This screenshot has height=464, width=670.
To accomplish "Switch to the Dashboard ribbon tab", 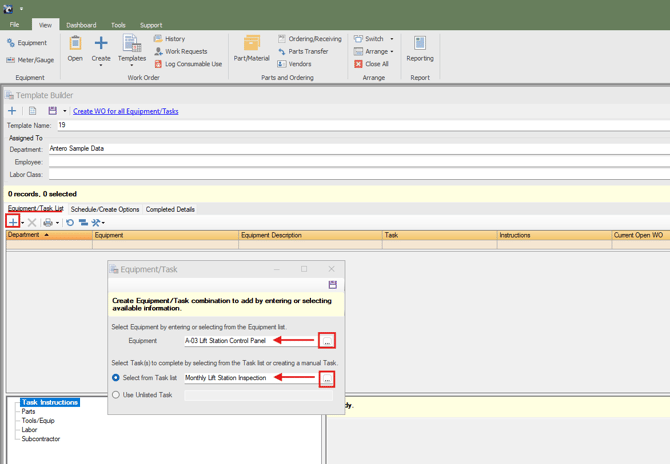I will pyautogui.click(x=81, y=25).
